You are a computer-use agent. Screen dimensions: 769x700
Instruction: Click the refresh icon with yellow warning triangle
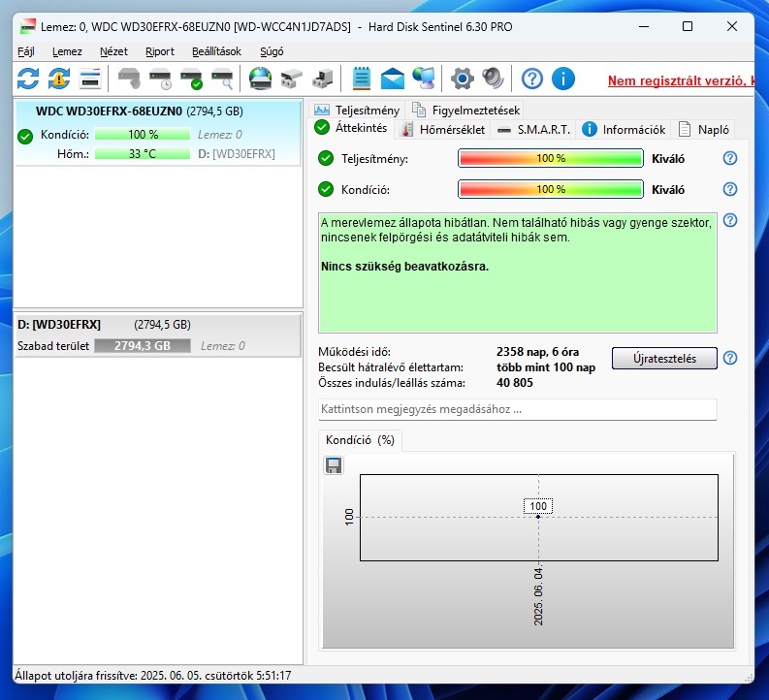coord(59,79)
